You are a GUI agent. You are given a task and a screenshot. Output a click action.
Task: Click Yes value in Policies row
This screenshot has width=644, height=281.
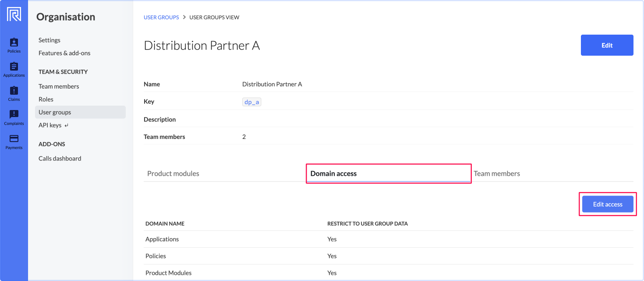(x=332, y=256)
